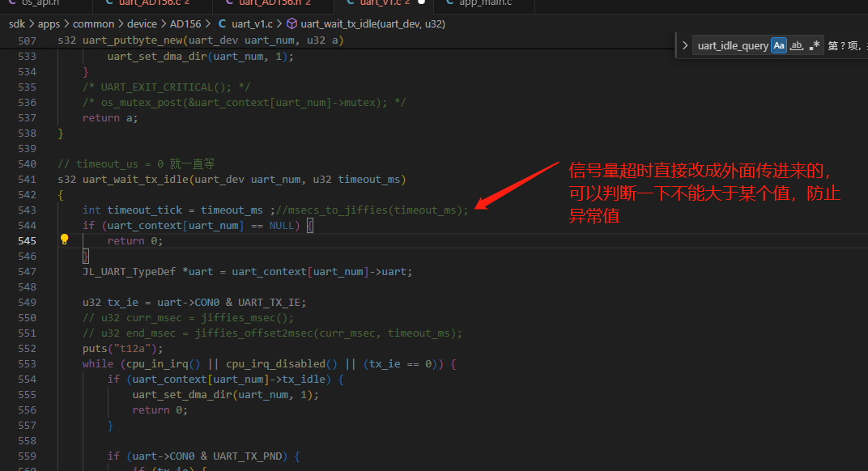Click the C icon in uart_v1.c breadcrumb
868x471 pixels.
pos(222,23)
